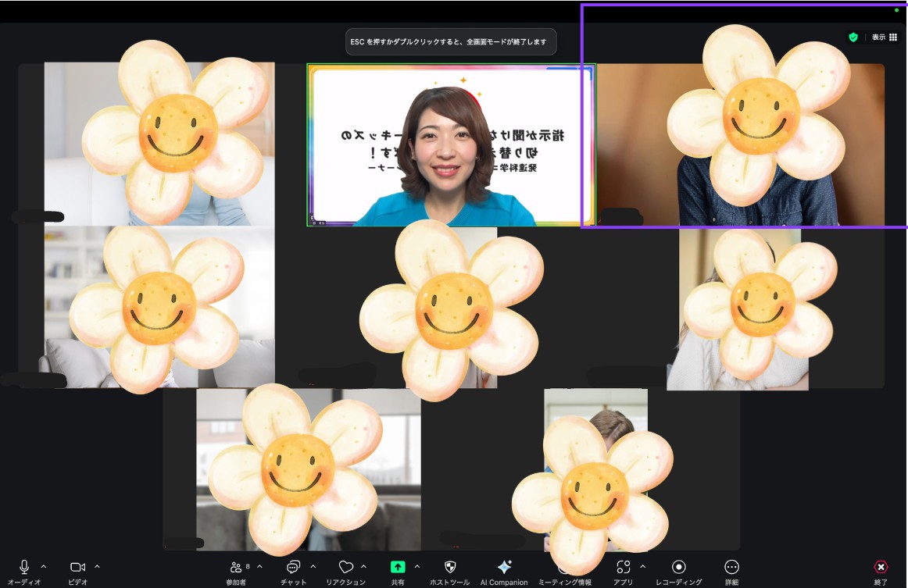This screenshot has width=908, height=588.
Task: Launch the AI Companion sparkle icon
Action: 504,568
